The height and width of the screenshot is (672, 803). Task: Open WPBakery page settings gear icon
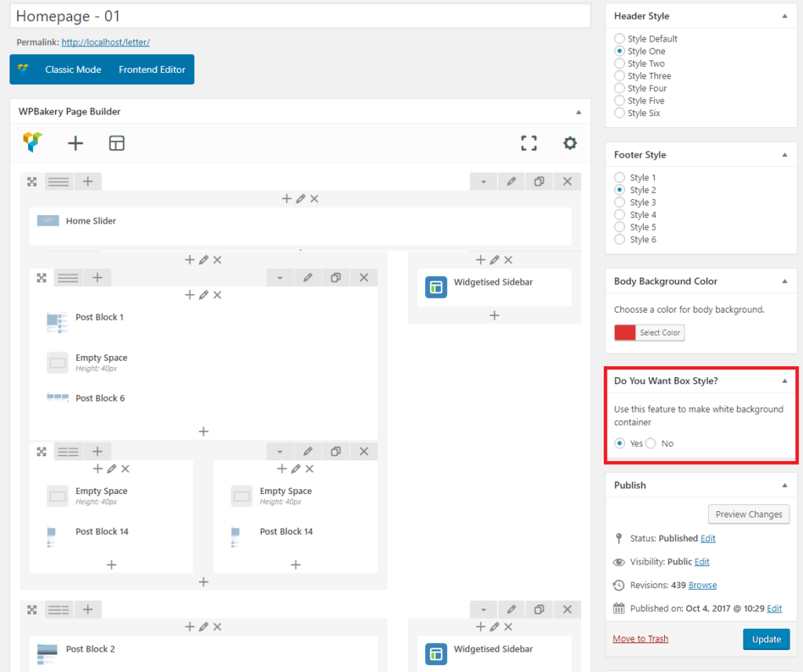570,143
